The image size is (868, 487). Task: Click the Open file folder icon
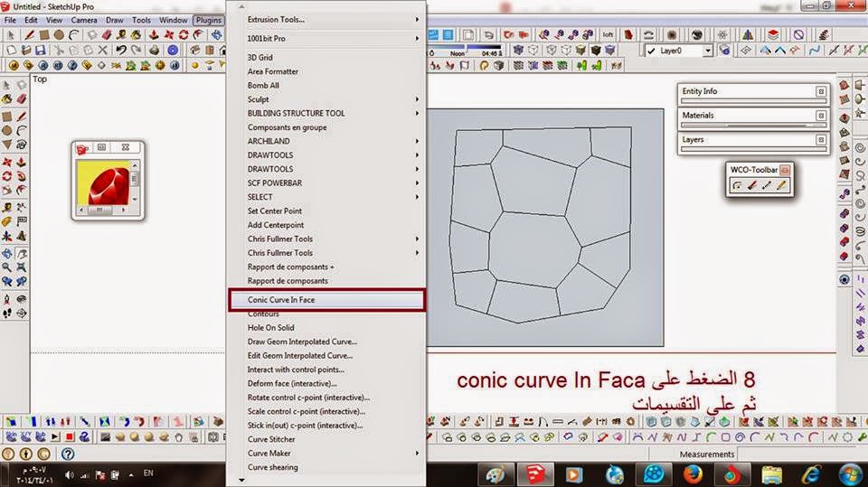25,50
